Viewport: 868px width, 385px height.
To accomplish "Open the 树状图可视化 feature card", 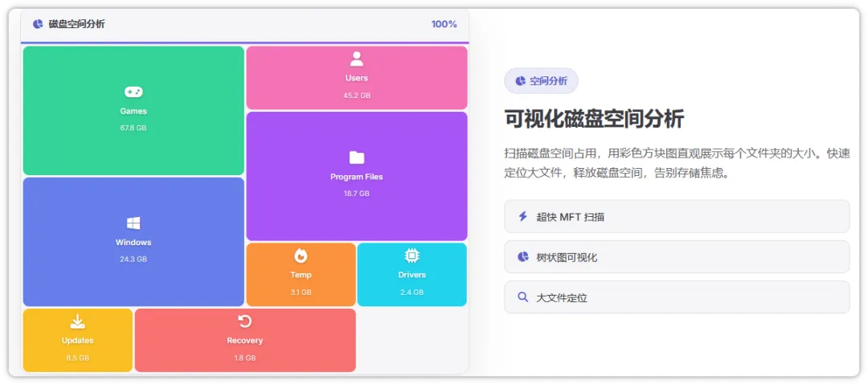I will pos(677,257).
